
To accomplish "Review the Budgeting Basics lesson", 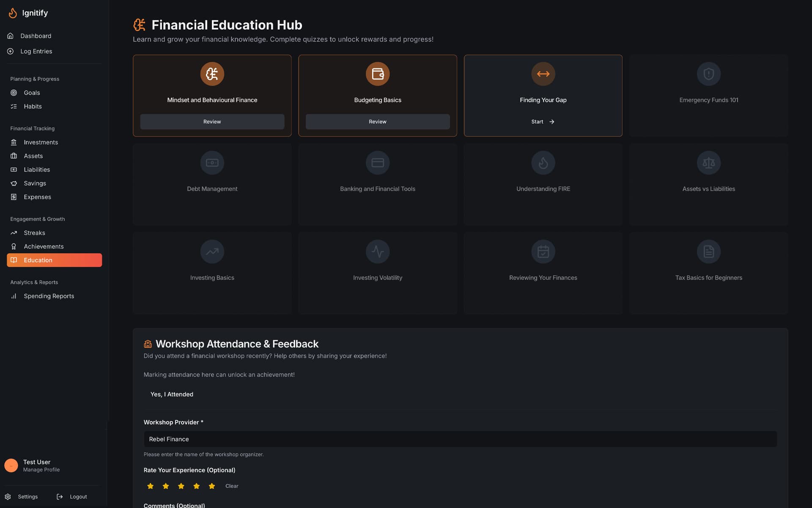I will 377,121.
